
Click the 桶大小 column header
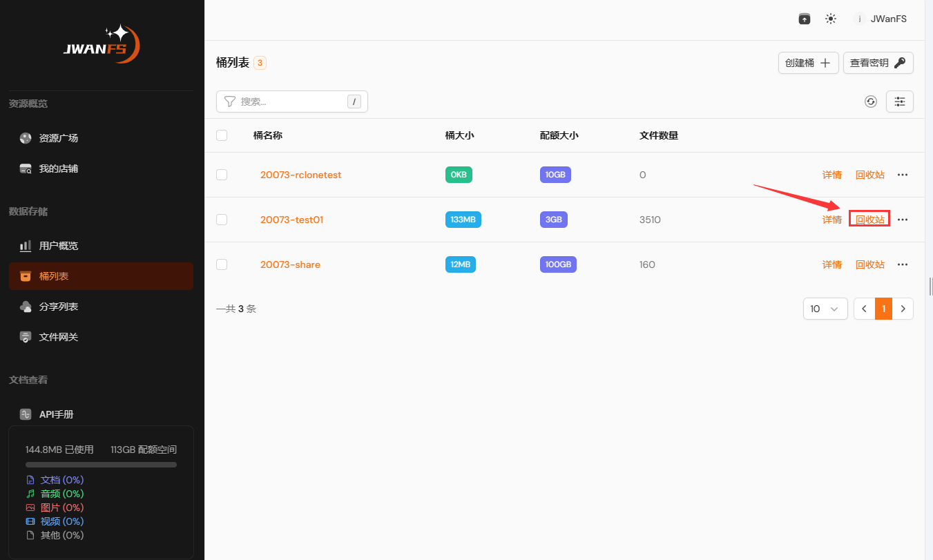pos(459,135)
